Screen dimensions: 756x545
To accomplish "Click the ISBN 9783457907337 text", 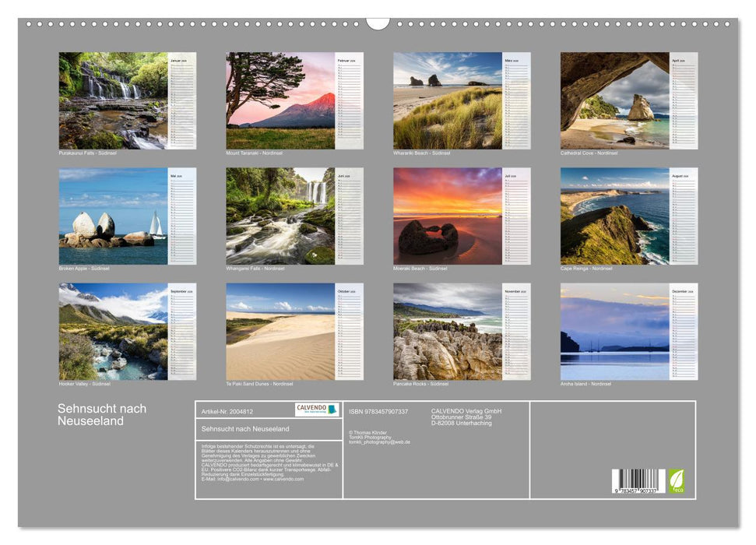I will coord(378,411).
